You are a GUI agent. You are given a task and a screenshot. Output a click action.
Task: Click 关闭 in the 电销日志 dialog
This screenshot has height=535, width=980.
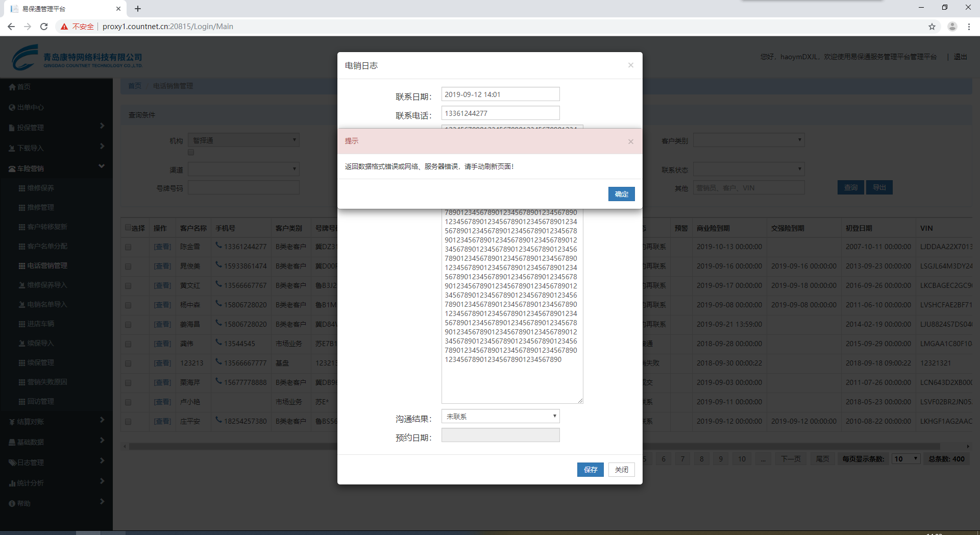point(621,470)
